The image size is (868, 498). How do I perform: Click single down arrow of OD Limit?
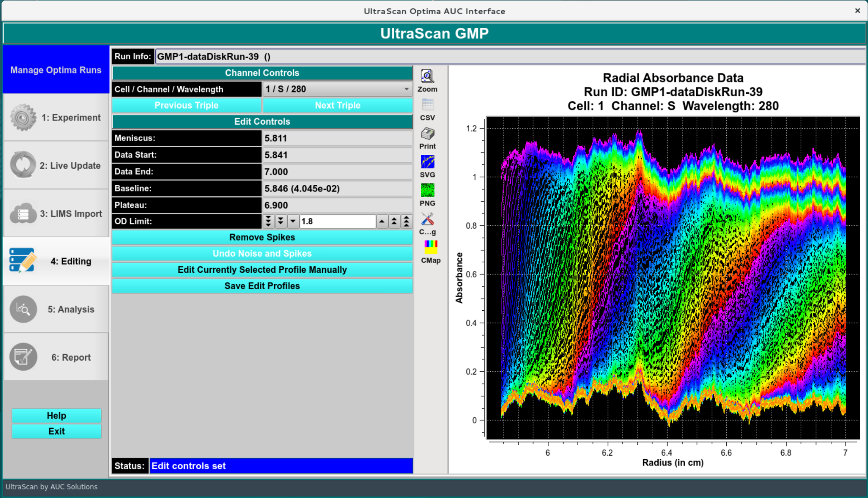(293, 221)
